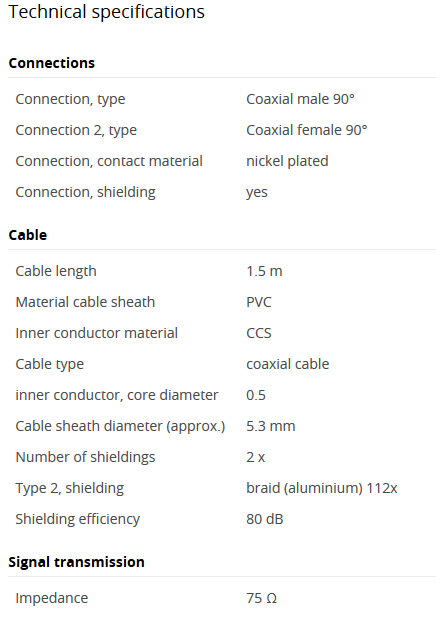This screenshot has height=623, width=436.
Task: Click the Connection, shielding label
Action: point(85,192)
